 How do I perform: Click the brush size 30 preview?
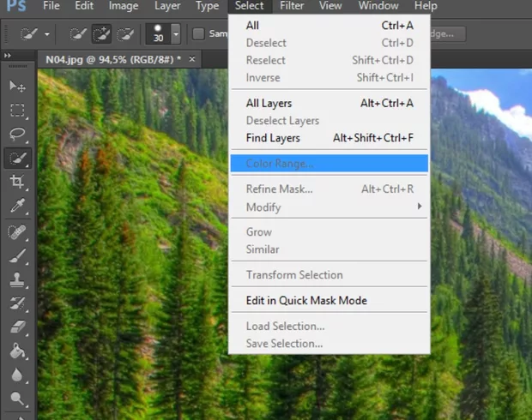pos(158,34)
